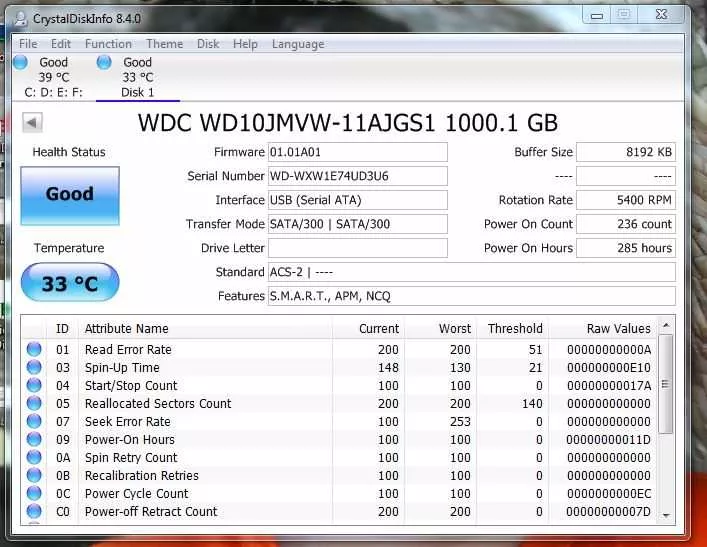
Task: Select the C: D: E: F: disk status icon
Action: [x=20, y=63]
